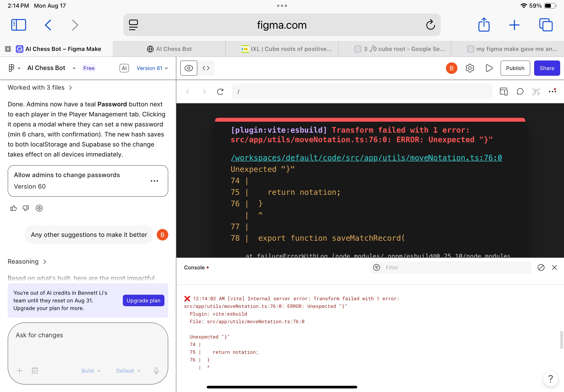Go forward in Safari history
The width and height of the screenshot is (564, 392).
point(75,25)
